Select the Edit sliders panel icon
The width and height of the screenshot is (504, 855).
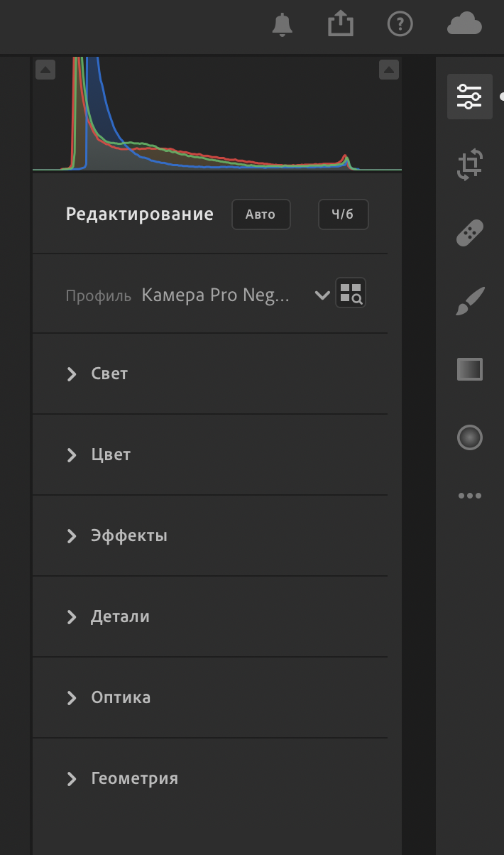(x=470, y=96)
